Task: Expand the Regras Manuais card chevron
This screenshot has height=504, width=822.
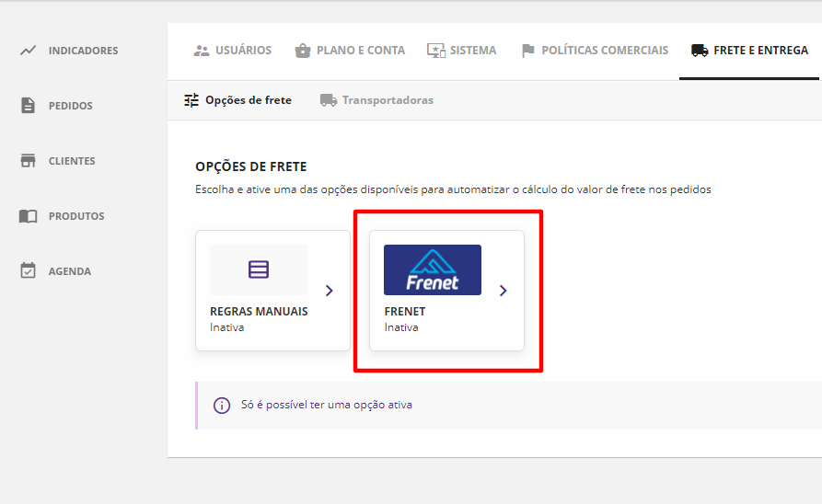Action: (x=330, y=291)
